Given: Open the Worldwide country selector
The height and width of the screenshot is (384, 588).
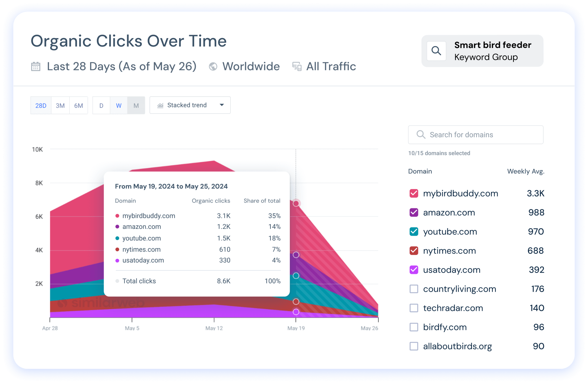Looking at the screenshot, I should pyautogui.click(x=251, y=66).
